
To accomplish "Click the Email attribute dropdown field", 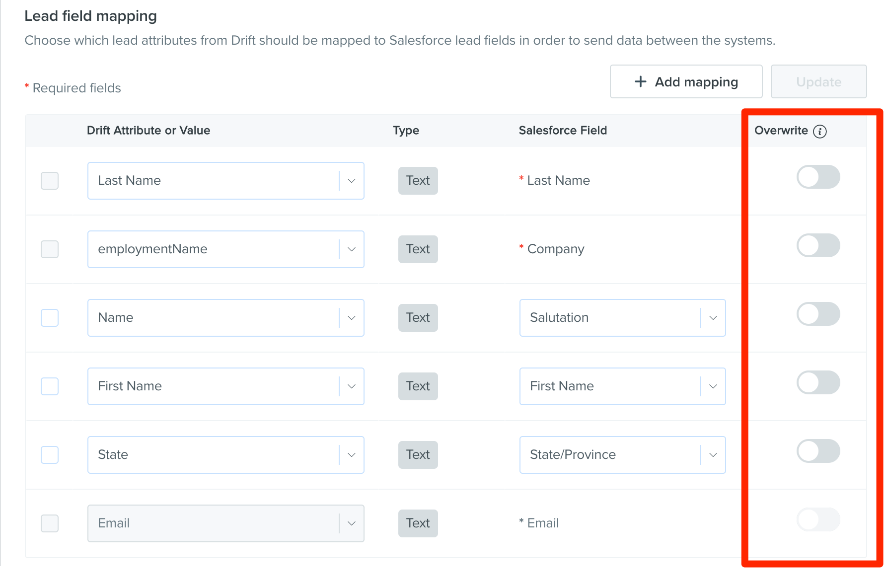I will coord(226,523).
